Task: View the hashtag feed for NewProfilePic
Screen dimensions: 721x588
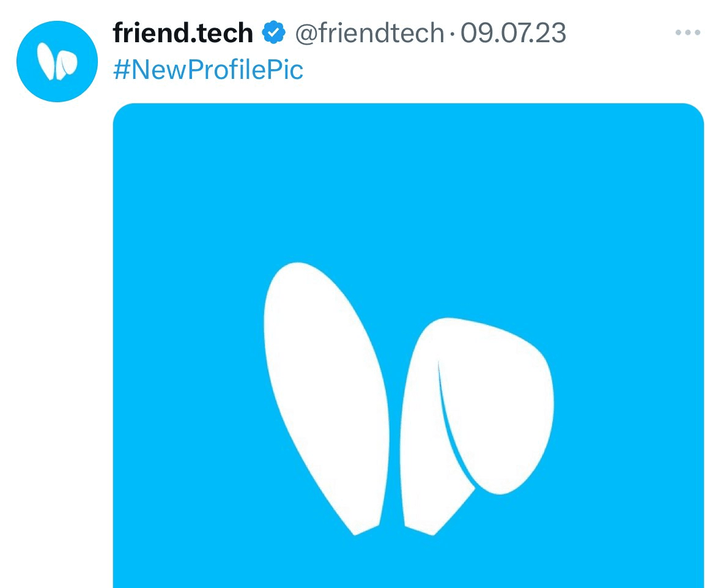Action: (x=208, y=70)
